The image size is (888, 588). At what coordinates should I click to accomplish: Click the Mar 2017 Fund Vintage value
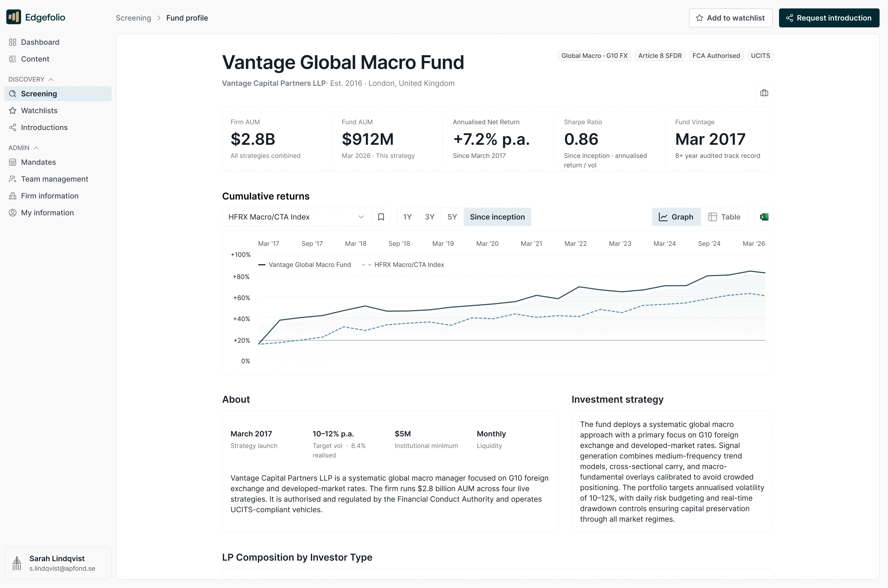tap(710, 139)
